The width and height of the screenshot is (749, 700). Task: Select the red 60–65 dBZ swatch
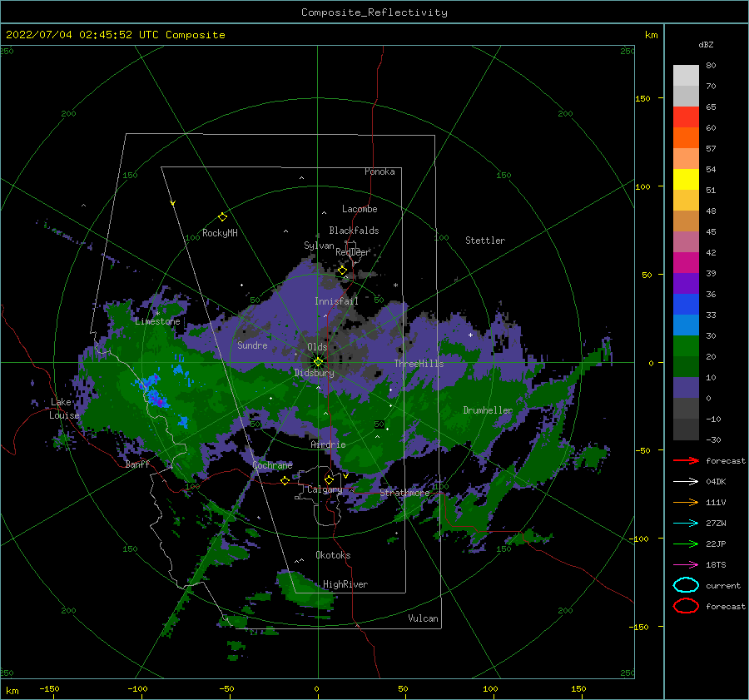pyautogui.click(x=686, y=117)
